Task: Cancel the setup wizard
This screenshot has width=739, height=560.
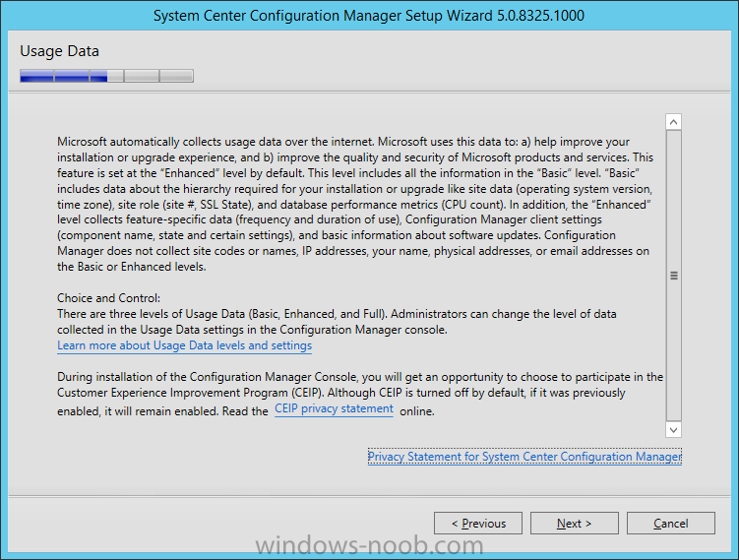Action: click(x=671, y=524)
